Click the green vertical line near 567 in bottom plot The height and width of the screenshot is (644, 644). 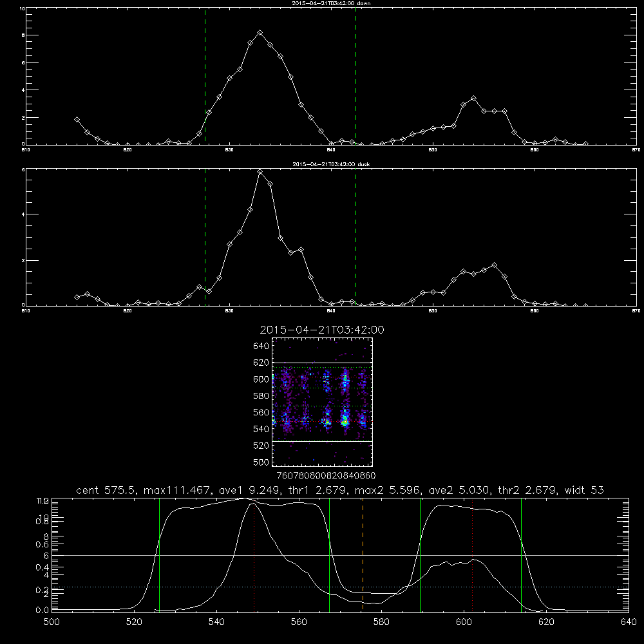pyautogui.click(x=329, y=554)
